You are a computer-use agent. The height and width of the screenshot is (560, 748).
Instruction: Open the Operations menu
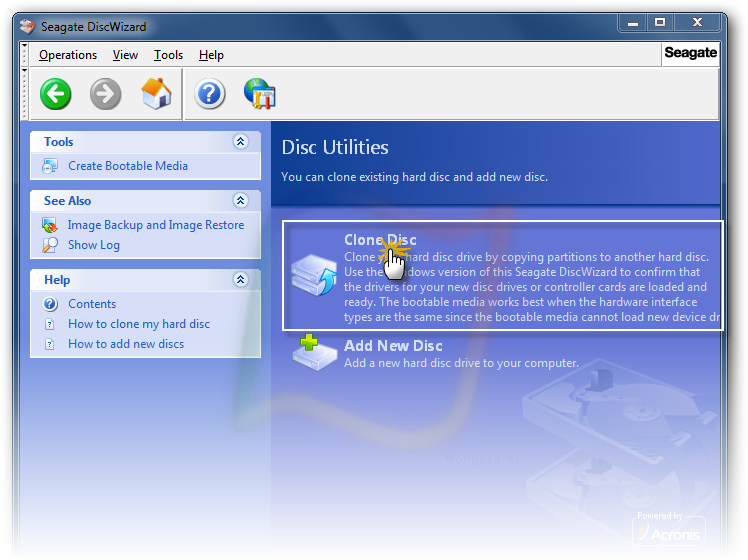pyautogui.click(x=68, y=55)
